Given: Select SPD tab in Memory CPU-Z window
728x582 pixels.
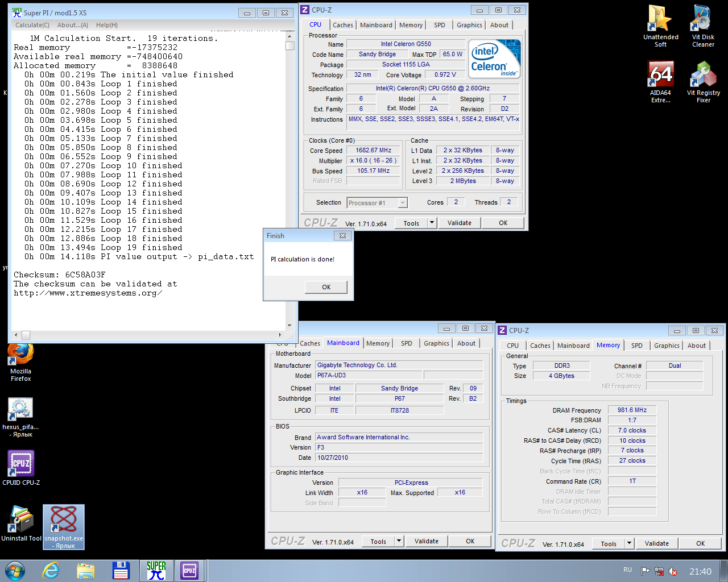Looking at the screenshot, I should (637, 346).
